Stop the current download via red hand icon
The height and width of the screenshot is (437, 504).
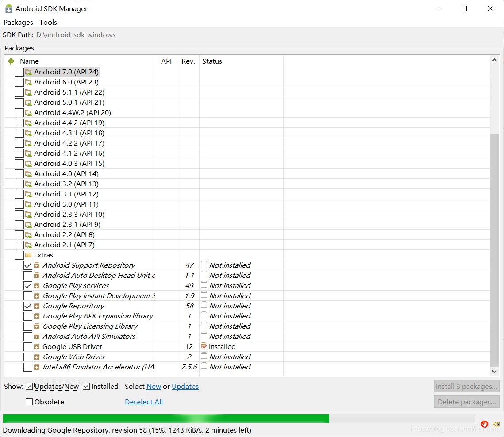point(485,424)
